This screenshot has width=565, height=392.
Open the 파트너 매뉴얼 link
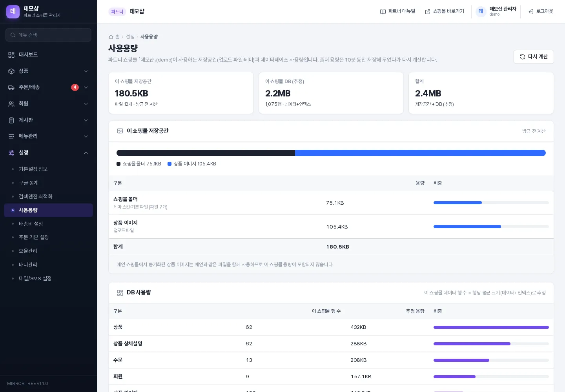(397, 11)
